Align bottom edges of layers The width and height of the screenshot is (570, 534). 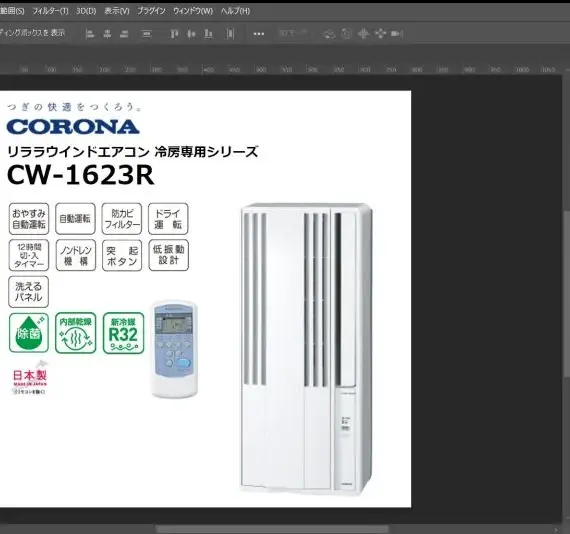point(208,34)
